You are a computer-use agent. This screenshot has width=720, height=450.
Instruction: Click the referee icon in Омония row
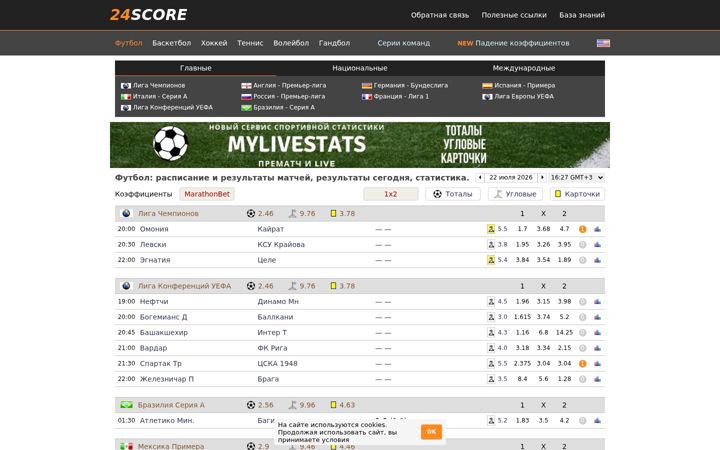491,229
